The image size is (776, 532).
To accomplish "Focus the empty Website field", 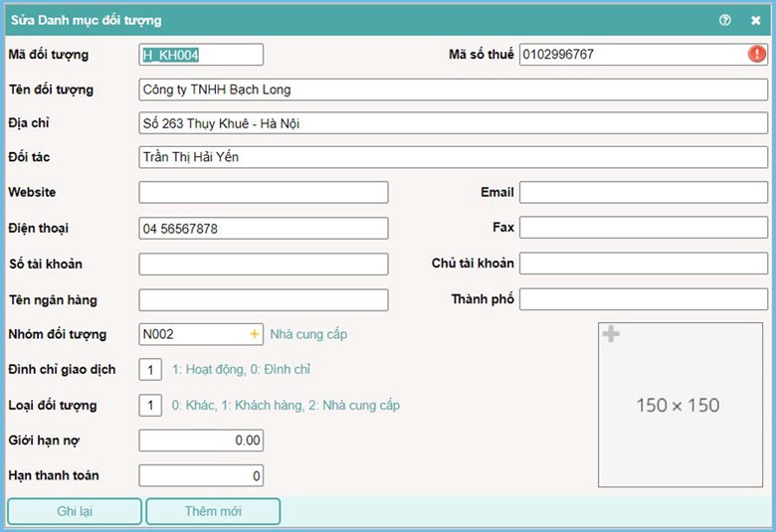I will click(x=264, y=192).
